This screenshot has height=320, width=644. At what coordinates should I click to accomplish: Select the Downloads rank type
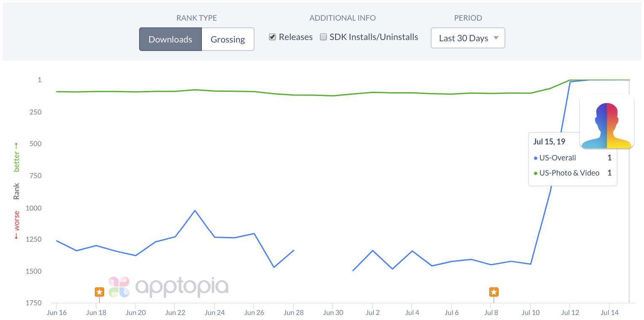pyautogui.click(x=170, y=40)
